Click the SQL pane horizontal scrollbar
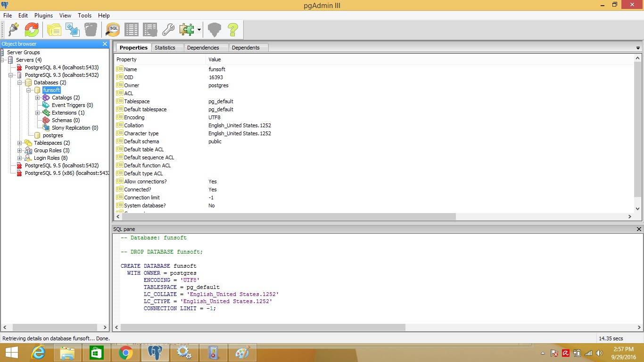The width and height of the screenshot is (644, 362). click(x=263, y=327)
